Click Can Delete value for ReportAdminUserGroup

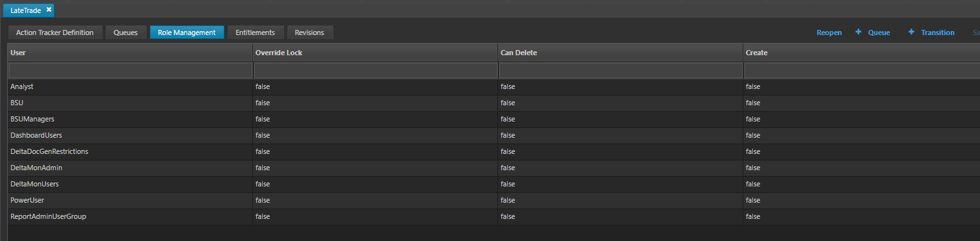(x=508, y=216)
